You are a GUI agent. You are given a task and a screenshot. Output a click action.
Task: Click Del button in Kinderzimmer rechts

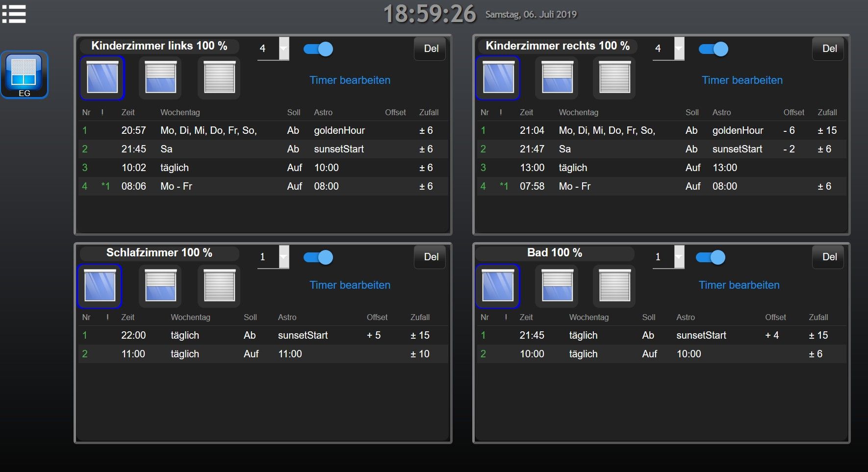coord(829,49)
